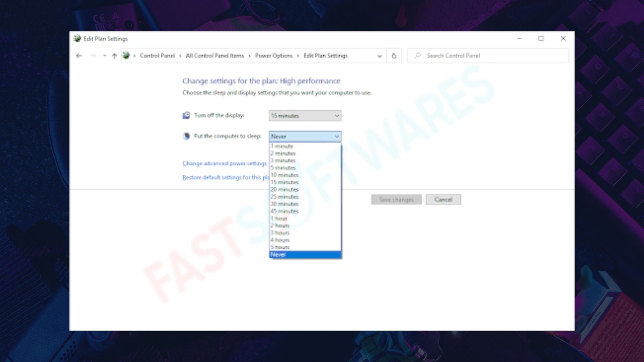644x362 pixels.
Task: Click Restore default settings for this plan
Action: pyautogui.click(x=226, y=177)
